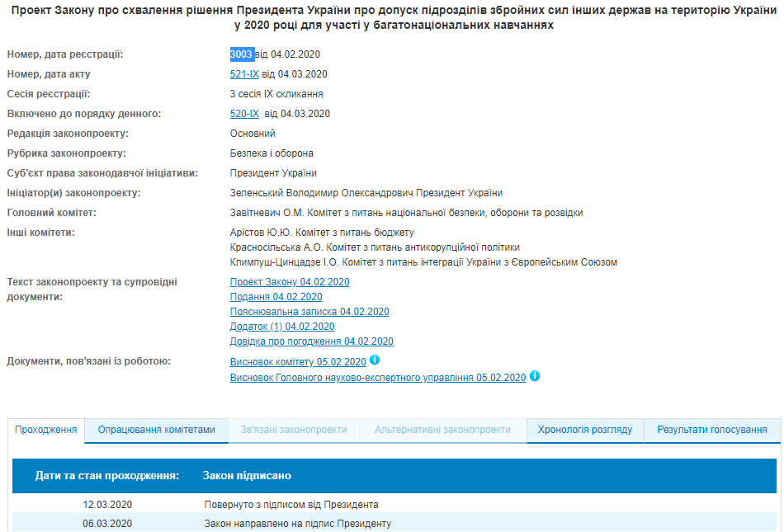
Task: Select the Проходження tab
Action: pyautogui.click(x=46, y=429)
